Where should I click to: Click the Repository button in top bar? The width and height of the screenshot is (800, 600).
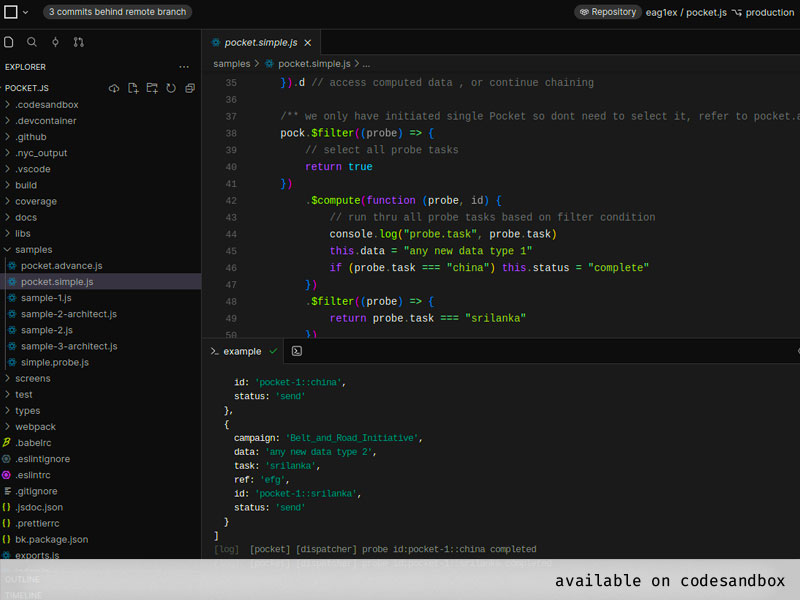pos(607,12)
